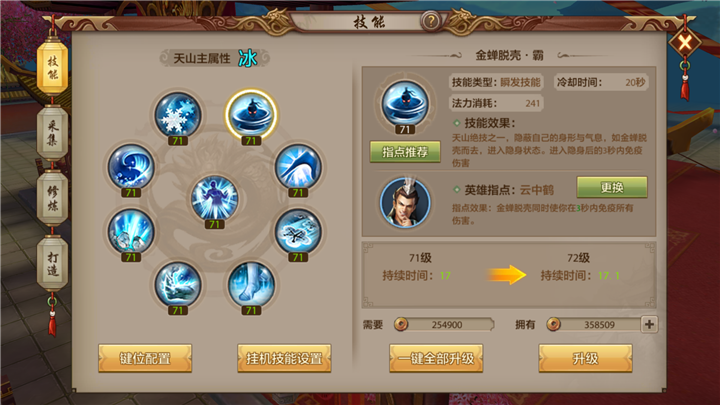The image size is (720, 405).
Task: Click the 指点推荐 green button
Action: tap(405, 152)
